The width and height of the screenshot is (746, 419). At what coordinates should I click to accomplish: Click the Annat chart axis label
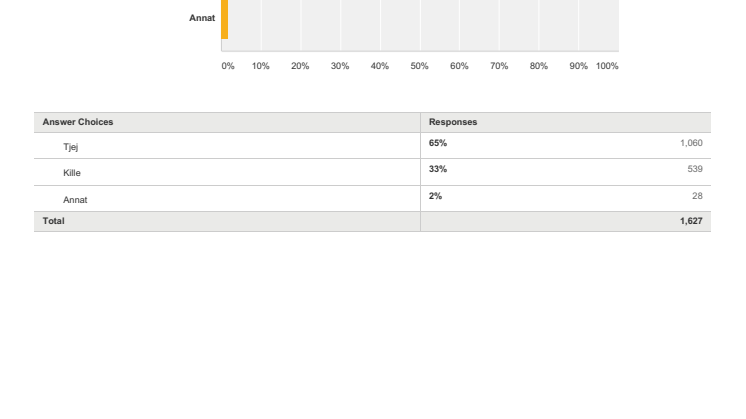pos(202,18)
